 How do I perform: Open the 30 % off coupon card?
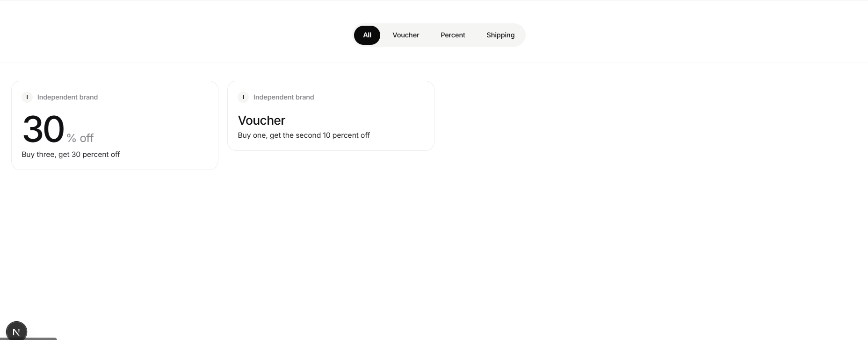pyautogui.click(x=115, y=125)
